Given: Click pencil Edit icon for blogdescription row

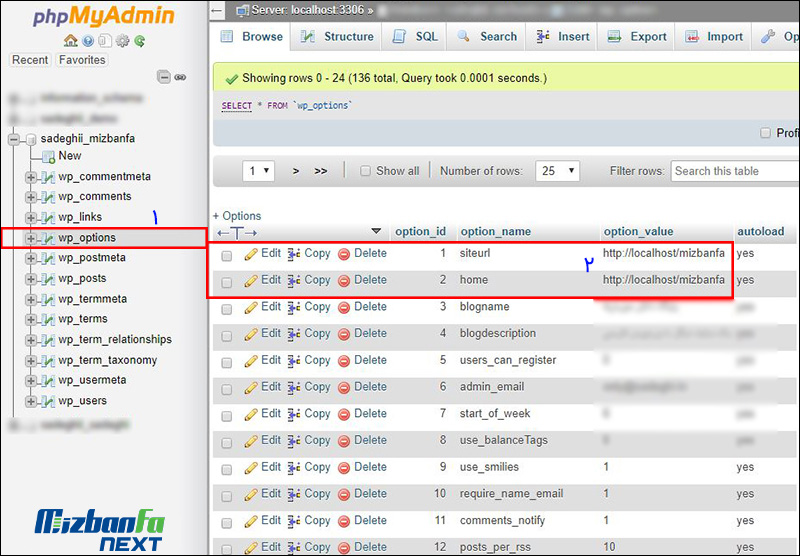Looking at the screenshot, I should 251,334.
